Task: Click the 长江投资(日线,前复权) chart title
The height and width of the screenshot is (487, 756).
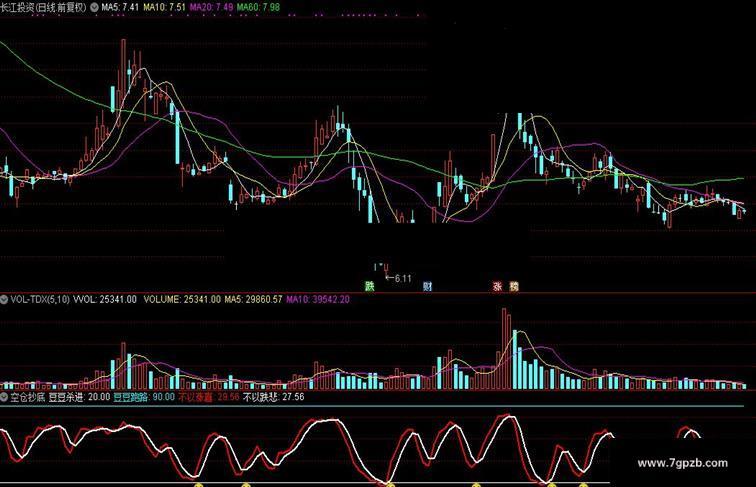Action: point(44,7)
